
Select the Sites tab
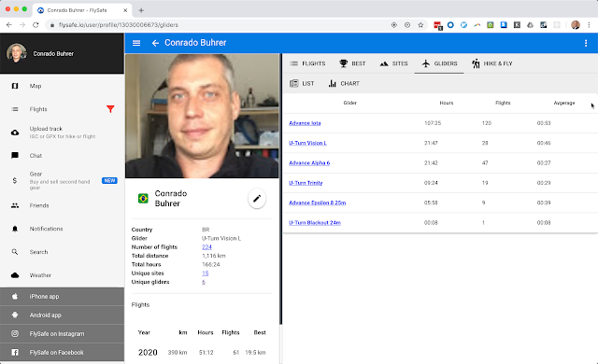pyautogui.click(x=394, y=63)
